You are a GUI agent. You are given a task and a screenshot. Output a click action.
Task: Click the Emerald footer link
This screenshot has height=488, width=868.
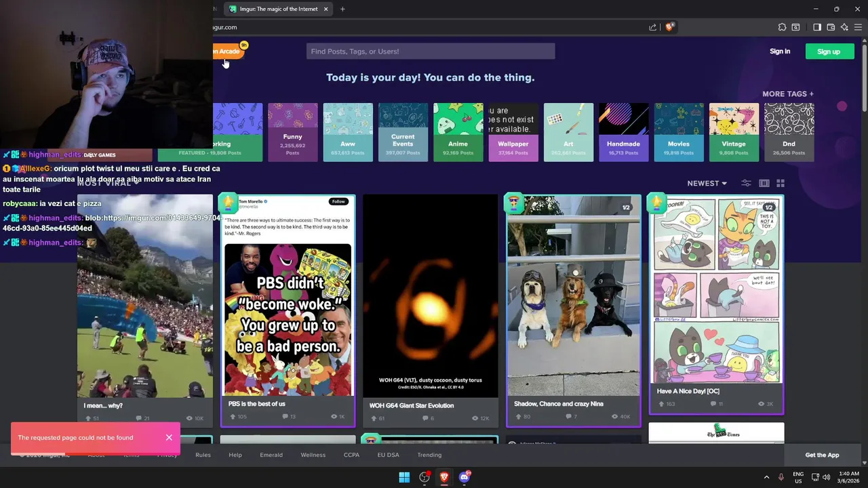click(271, 455)
